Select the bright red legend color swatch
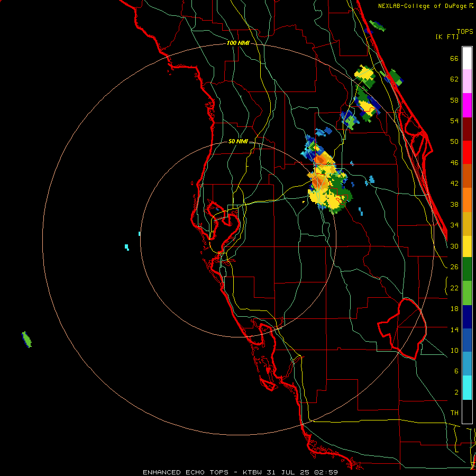Screen dimensions: 476x476 point(467,152)
